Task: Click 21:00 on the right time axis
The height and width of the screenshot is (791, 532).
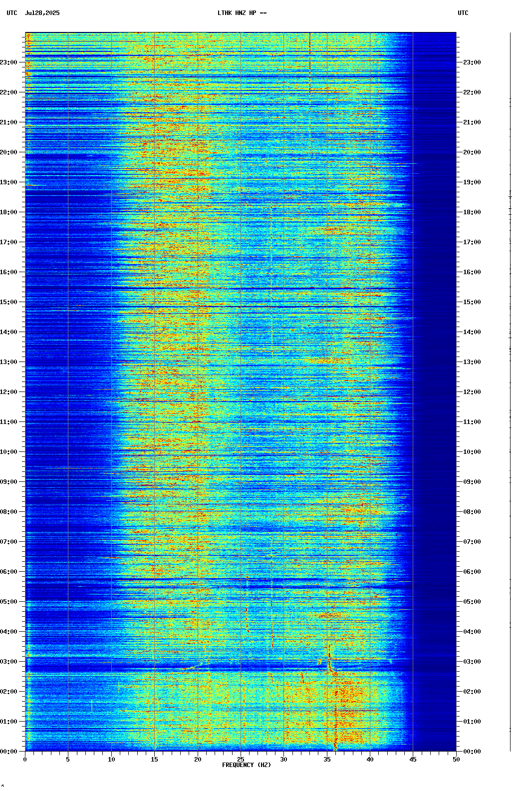Action: coord(472,122)
